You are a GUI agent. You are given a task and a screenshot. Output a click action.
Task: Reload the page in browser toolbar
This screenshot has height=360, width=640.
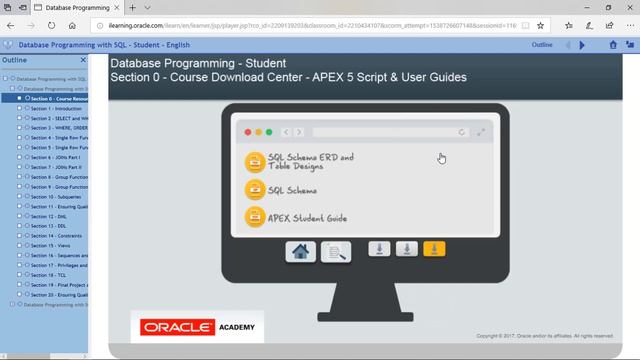pyautogui.click(x=51, y=25)
